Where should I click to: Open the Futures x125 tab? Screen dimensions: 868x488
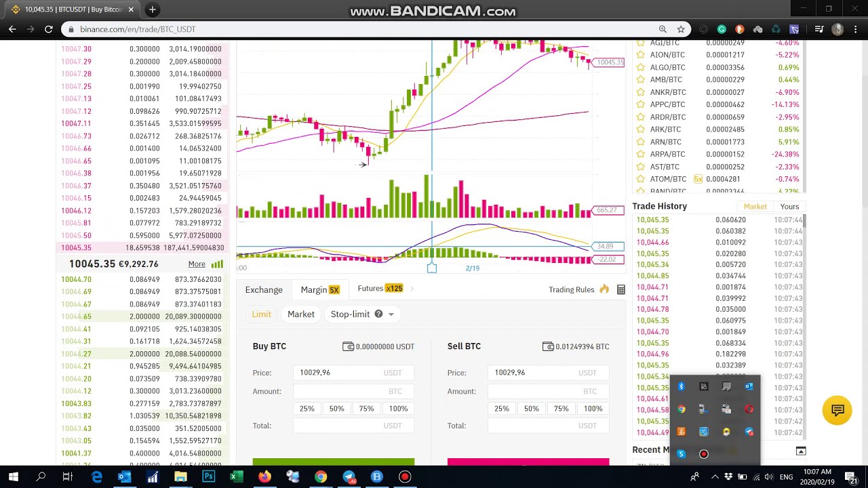[x=380, y=289]
